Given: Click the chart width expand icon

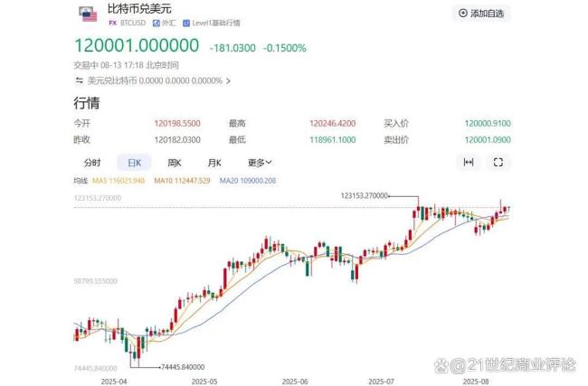Looking at the screenshot, I should [x=469, y=163].
